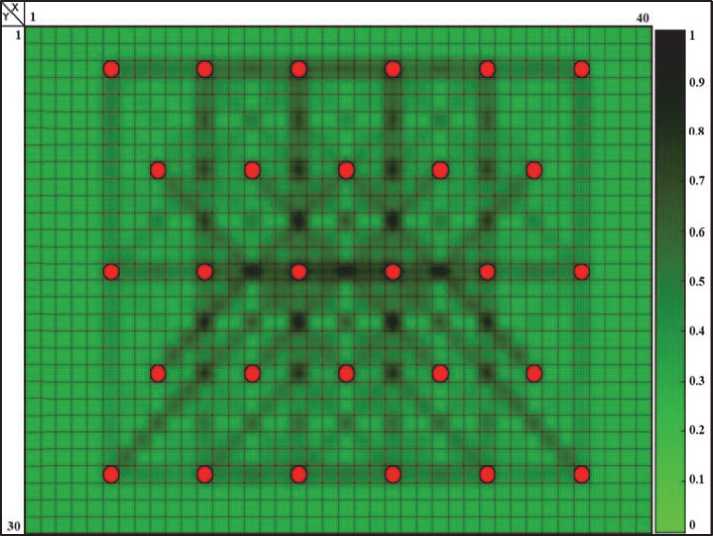The height and width of the screenshot is (536, 713).
Task: Click the color scale label "0.2"
Action: tap(697, 430)
